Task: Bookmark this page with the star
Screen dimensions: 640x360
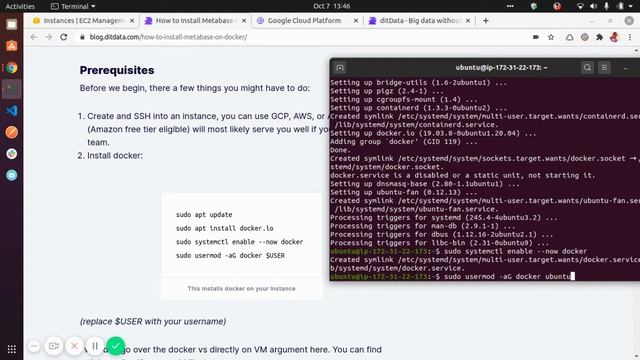Action: click(x=551, y=37)
